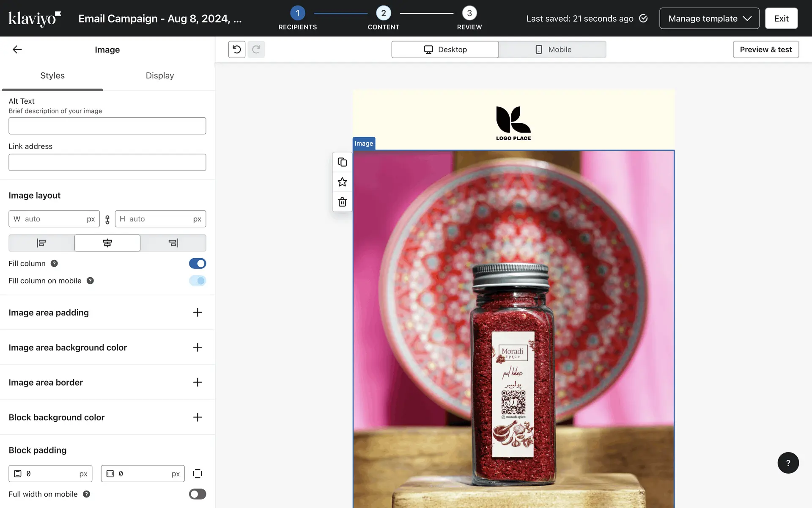Align image left
This screenshot has width=812, height=508.
point(41,243)
